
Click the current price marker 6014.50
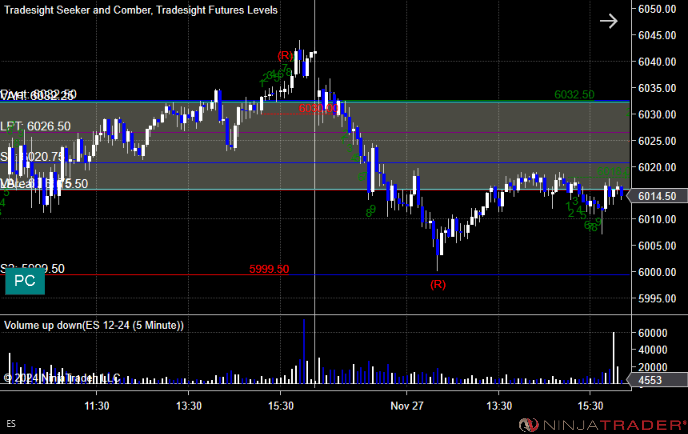(657, 196)
